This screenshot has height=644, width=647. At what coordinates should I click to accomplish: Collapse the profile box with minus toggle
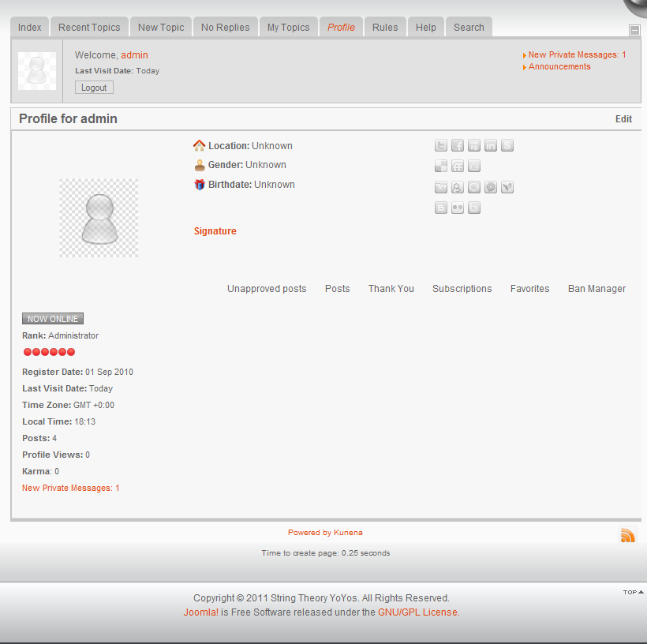pos(634,30)
